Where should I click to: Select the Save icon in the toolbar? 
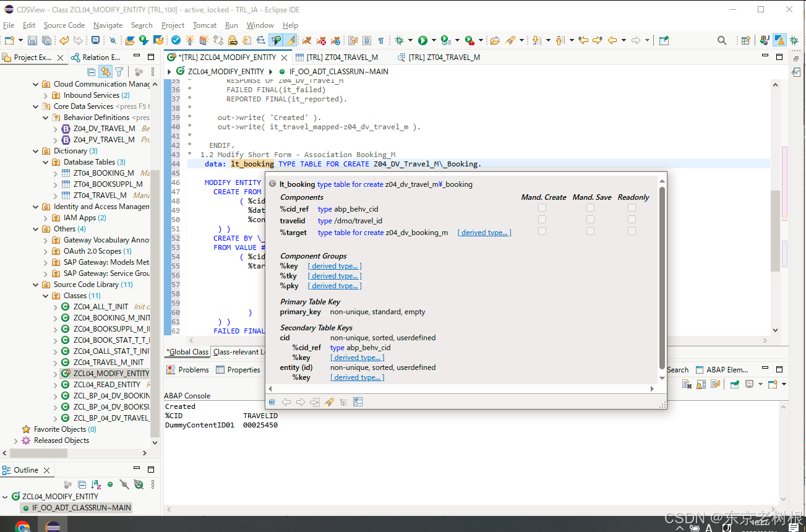pos(32,40)
